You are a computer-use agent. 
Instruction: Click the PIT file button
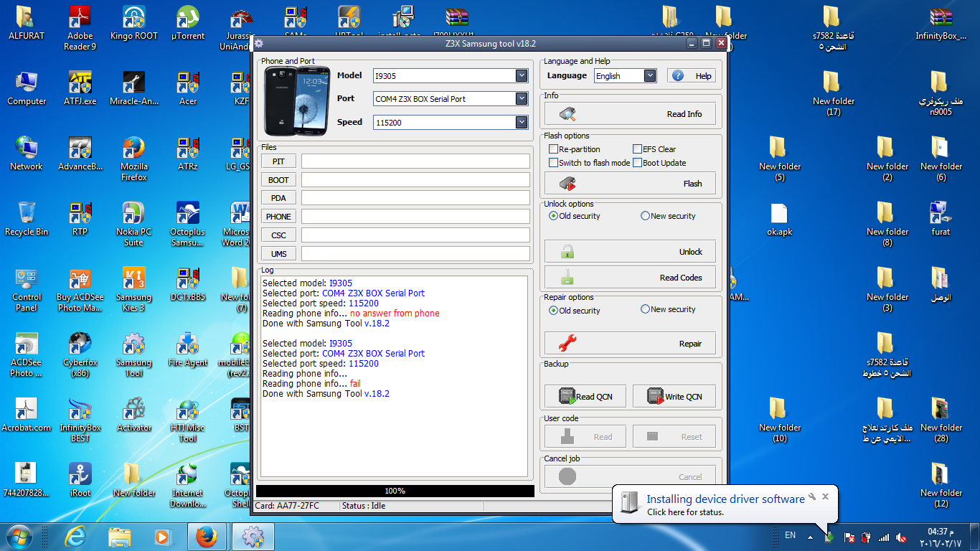point(278,161)
